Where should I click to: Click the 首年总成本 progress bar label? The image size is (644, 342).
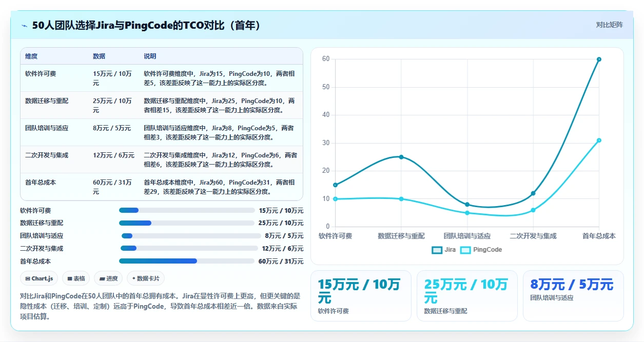point(35,261)
